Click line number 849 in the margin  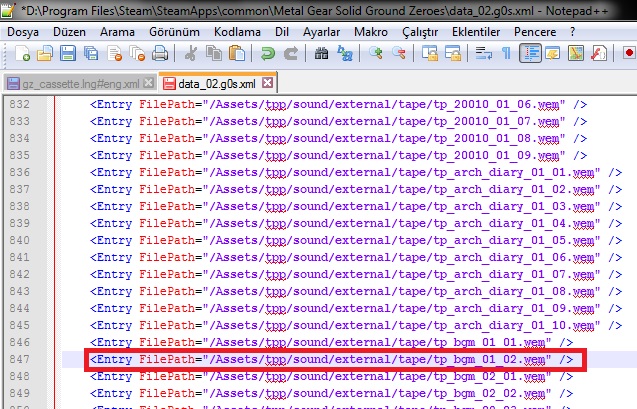coord(20,393)
